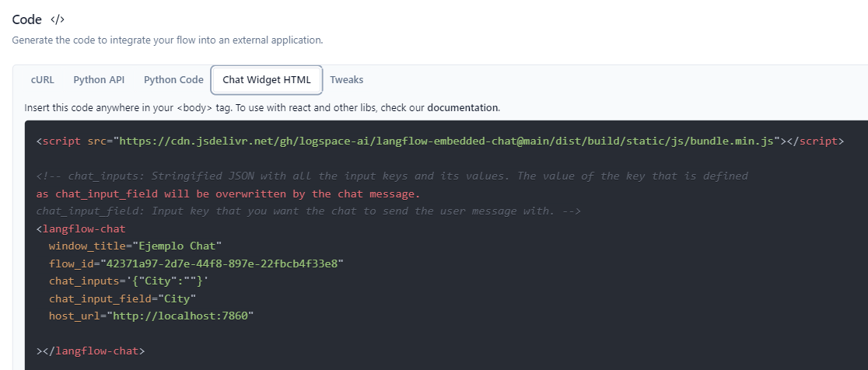Select the Python Code tab
The image size is (868, 370).
173,79
